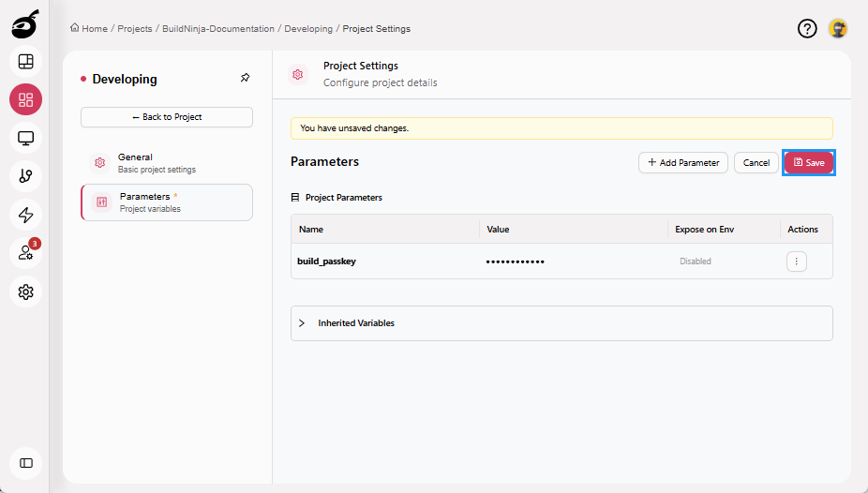Click the build_passkey parameter name
The width and height of the screenshot is (868, 493).
[x=326, y=261]
